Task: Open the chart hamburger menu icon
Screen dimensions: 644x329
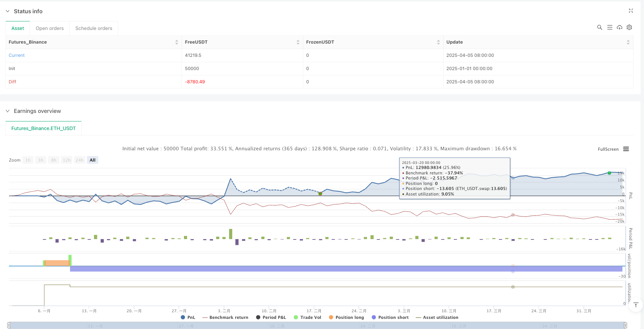Action: [x=626, y=149]
